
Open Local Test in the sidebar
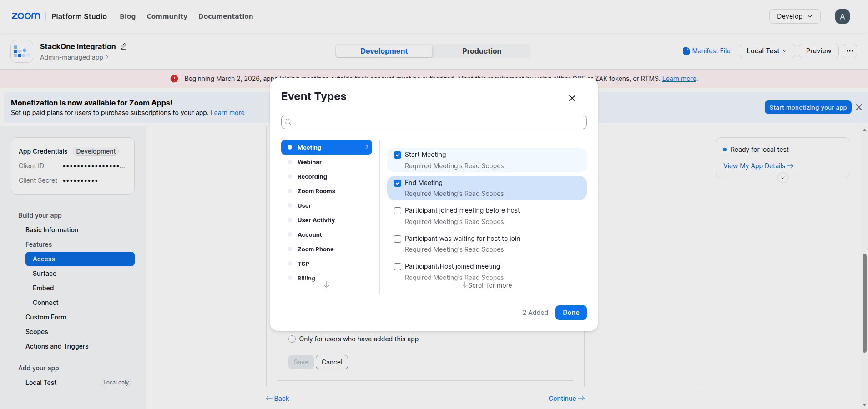(41, 383)
